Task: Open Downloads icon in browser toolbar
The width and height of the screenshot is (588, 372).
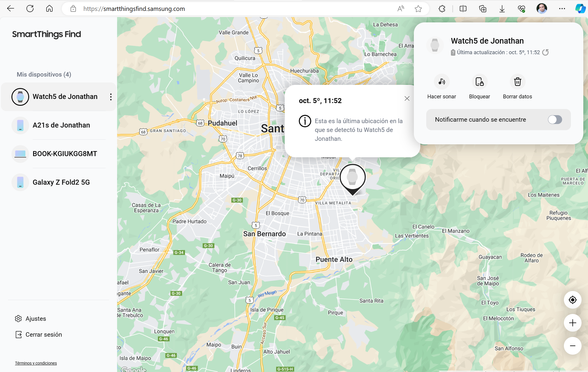Action: click(502, 9)
